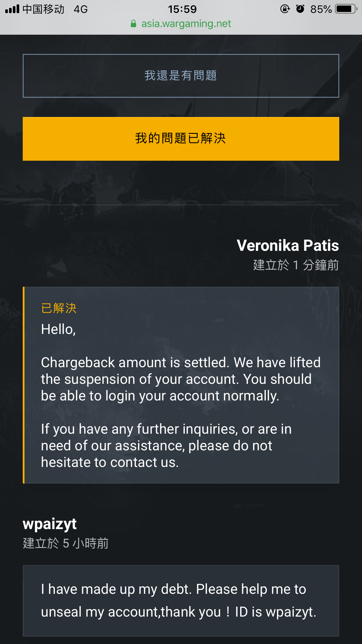Tap the wpaizyt username heading

50,524
